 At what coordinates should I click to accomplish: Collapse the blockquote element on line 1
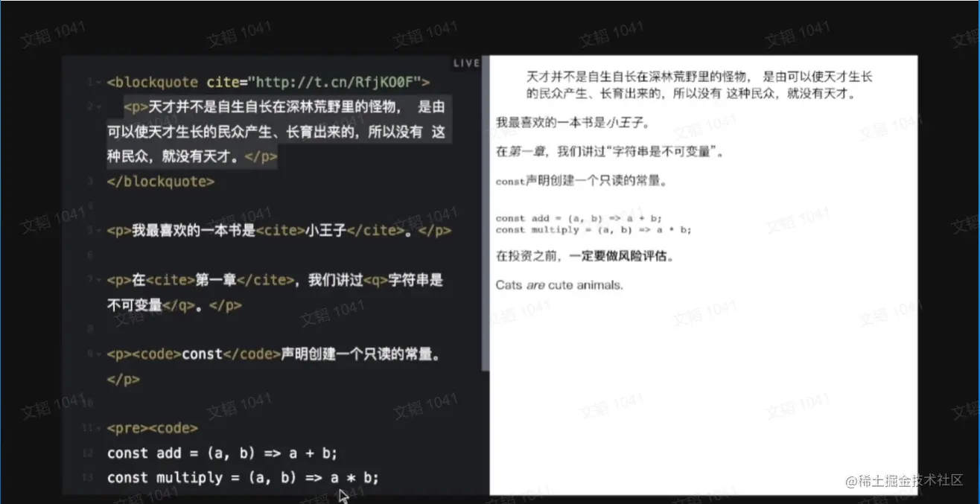[x=99, y=82]
